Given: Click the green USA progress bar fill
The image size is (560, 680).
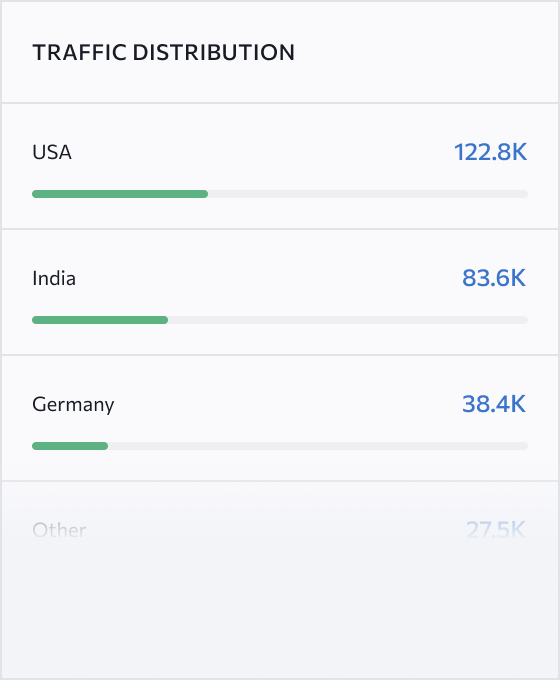Looking at the screenshot, I should 120,194.
